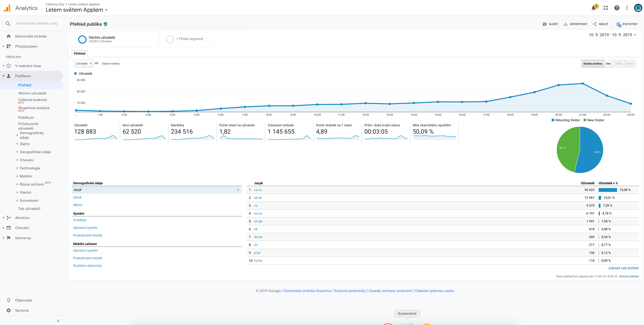
Task: Collapse the sidebar with chevron arrow
Action: tap(58, 321)
